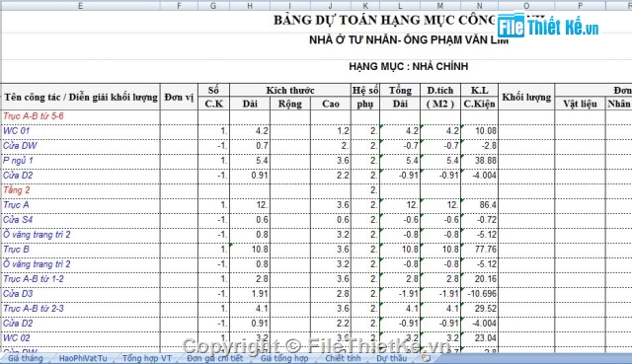Viewport: 632px width, 364px height.
Task: Open the Dự thầu sheet tab
Action: [x=392, y=358]
